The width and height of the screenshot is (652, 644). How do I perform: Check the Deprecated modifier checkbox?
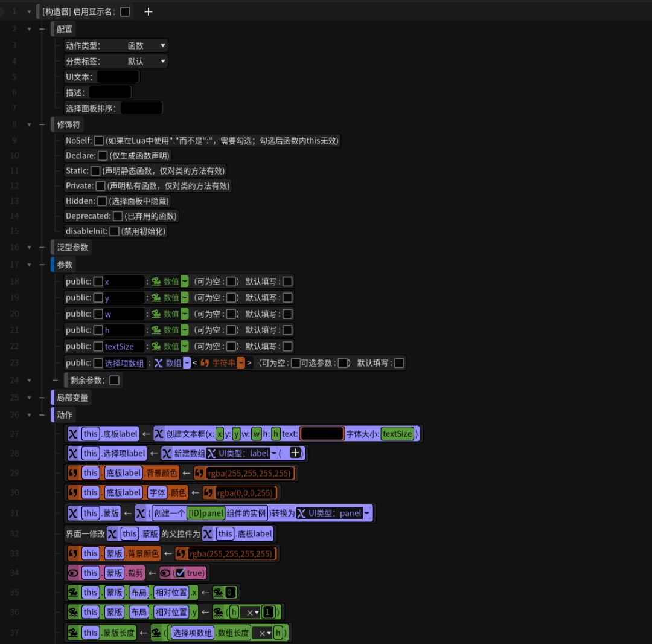click(x=118, y=216)
